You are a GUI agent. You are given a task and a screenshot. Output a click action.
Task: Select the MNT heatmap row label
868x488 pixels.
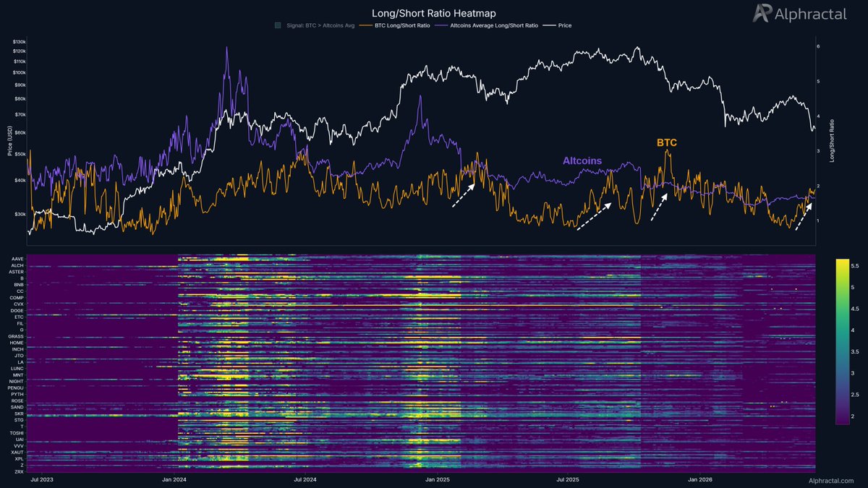pos(20,375)
